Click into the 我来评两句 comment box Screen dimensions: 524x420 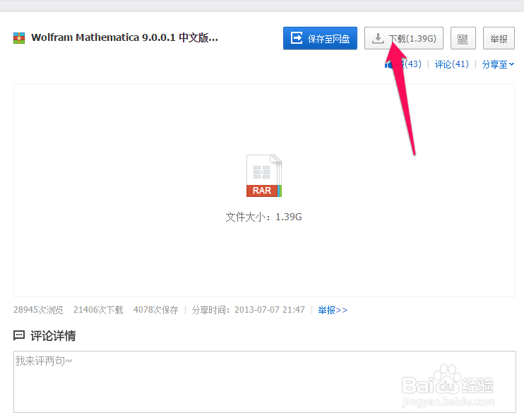[x=265, y=382]
